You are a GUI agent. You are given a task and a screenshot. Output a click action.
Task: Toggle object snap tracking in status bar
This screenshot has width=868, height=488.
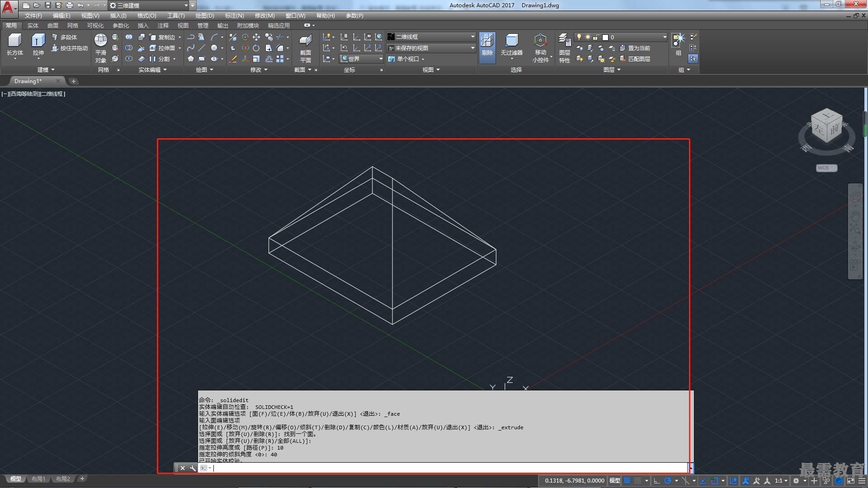703,481
